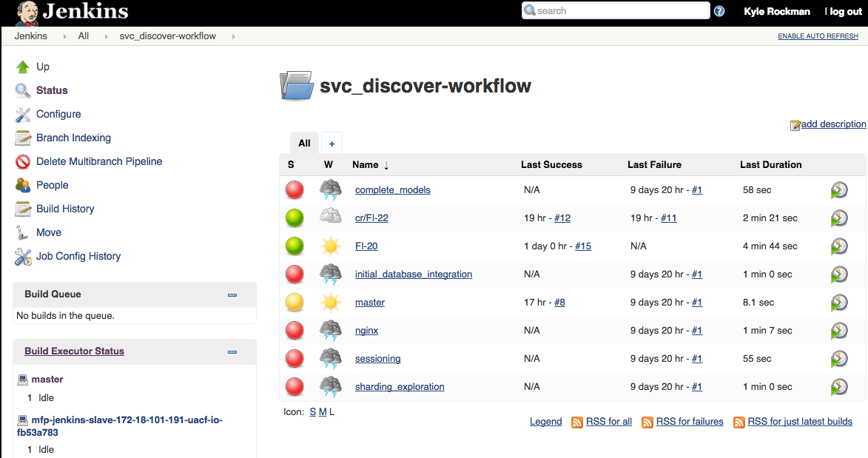Sort table by Last Duration column
The width and height of the screenshot is (868, 458).
tap(770, 165)
